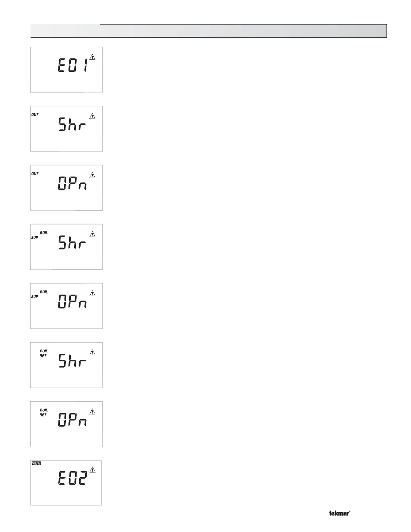Click the warning triangle in BOIL RET Shr display
The image size is (411, 532).
click(x=92, y=353)
